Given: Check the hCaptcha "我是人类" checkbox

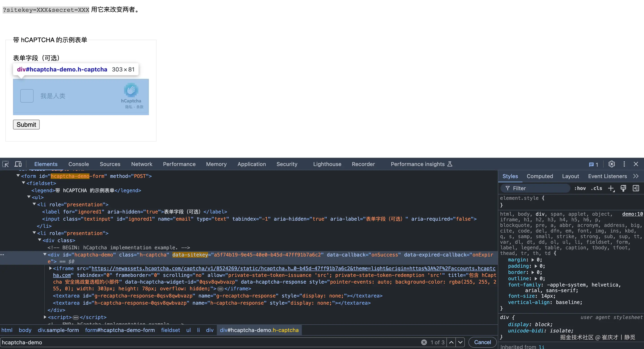Looking at the screenshot, I should tap(27, 96).
